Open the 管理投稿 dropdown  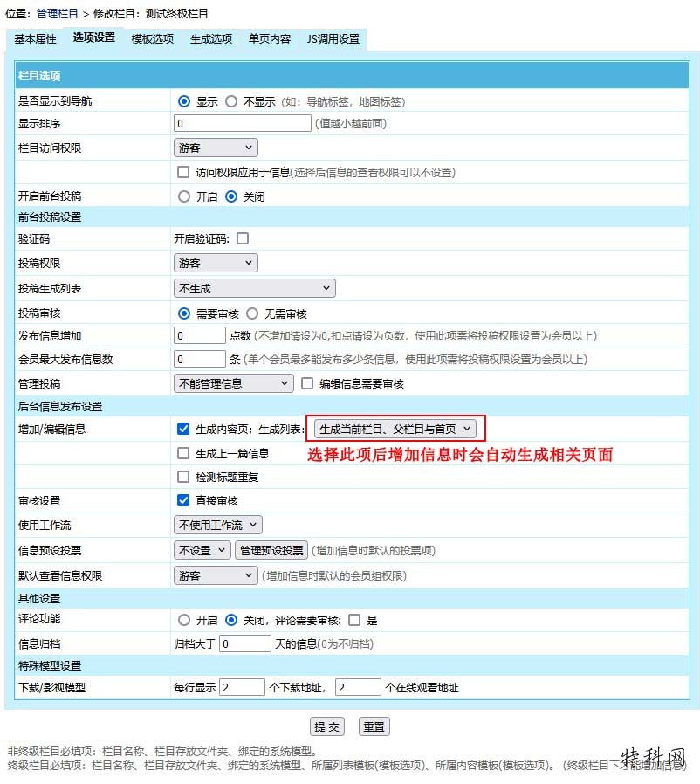coord(234,383)
